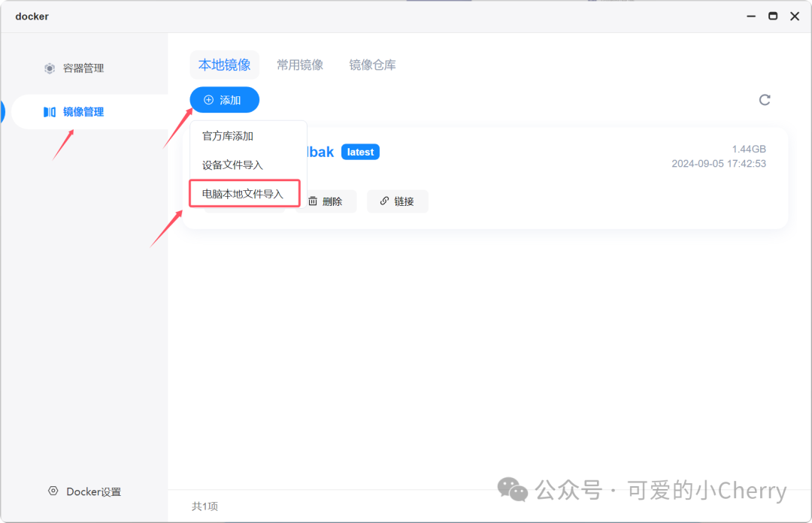
Task: Click the image name ending in bak
Action: point(320,153)
